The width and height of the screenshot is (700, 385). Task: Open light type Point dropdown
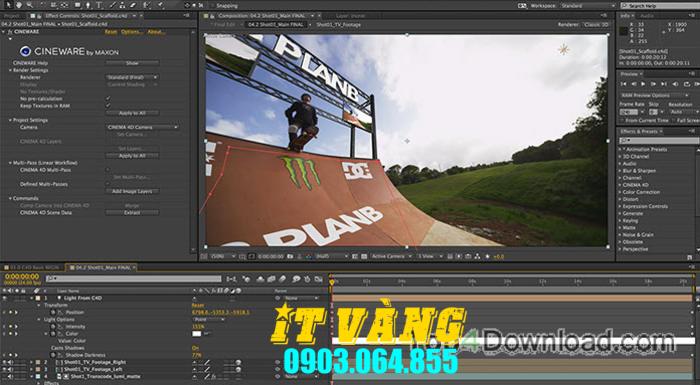(x=208, y=319)
